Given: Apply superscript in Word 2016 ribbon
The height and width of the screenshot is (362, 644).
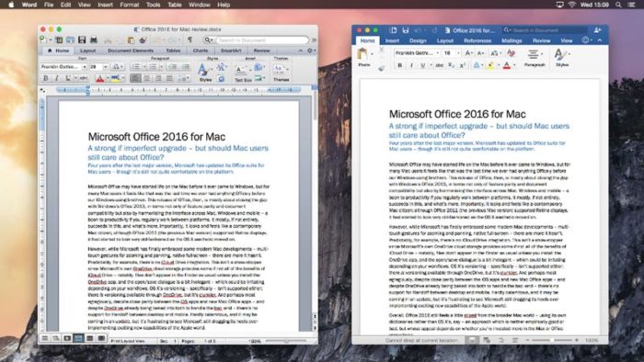Looking at the screenshot, I should pos(463,65).
